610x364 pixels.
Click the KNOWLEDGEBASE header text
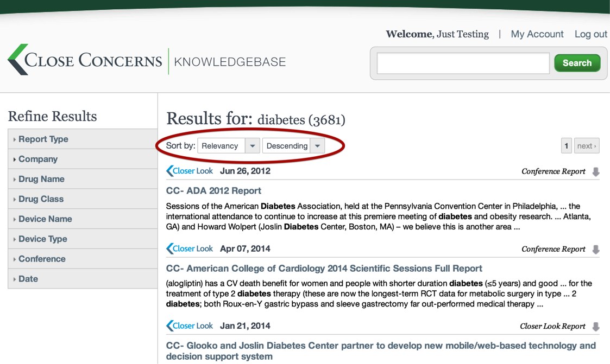(230, 62)
